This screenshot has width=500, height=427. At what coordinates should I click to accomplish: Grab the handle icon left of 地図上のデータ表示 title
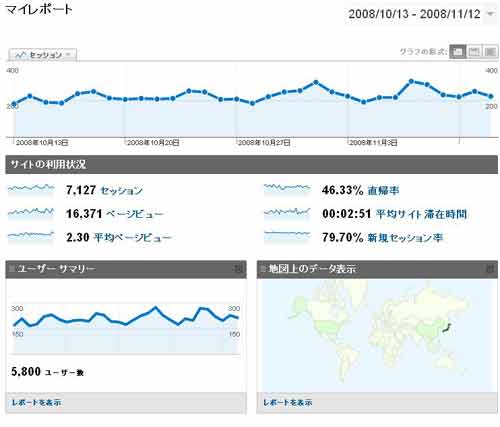pyautogui.click(x=263, y=268)
